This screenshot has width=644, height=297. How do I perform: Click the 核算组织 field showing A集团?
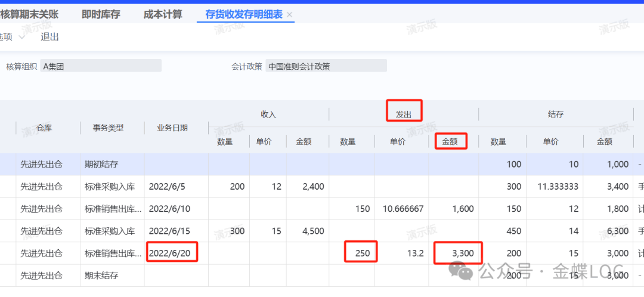(x=100, y=66)
